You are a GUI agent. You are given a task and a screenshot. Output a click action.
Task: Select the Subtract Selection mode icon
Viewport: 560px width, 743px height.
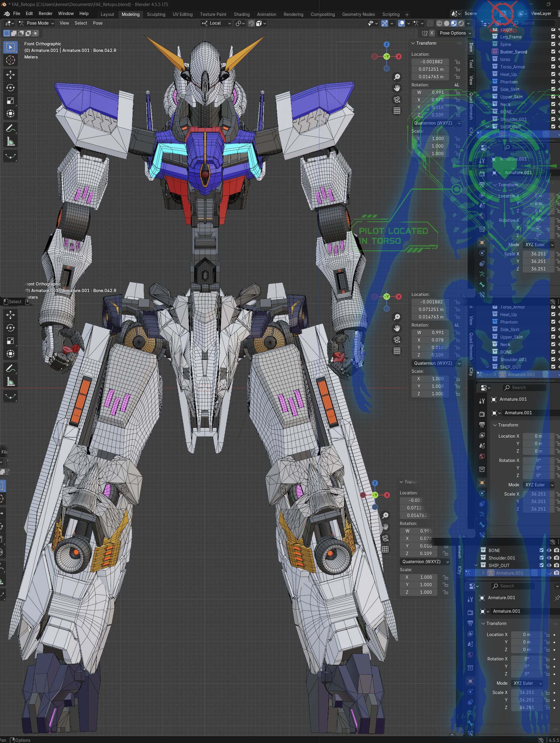pos(21,33)
